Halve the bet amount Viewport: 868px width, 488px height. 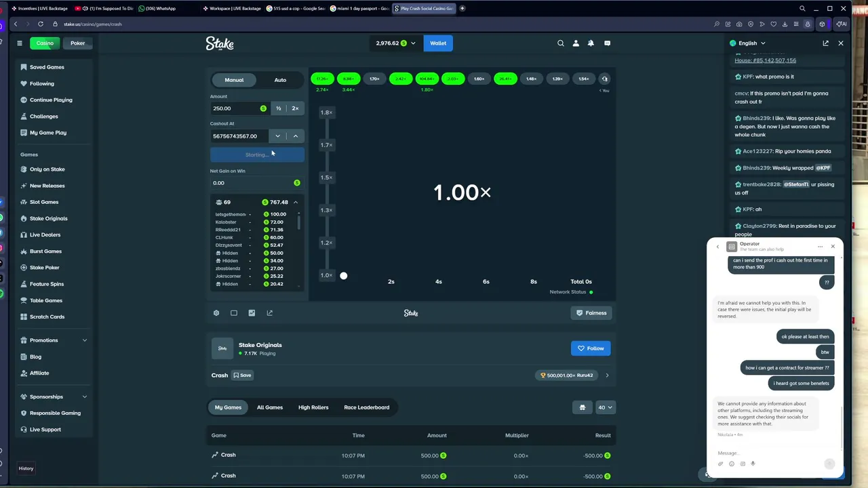click(x=278, y=108)
